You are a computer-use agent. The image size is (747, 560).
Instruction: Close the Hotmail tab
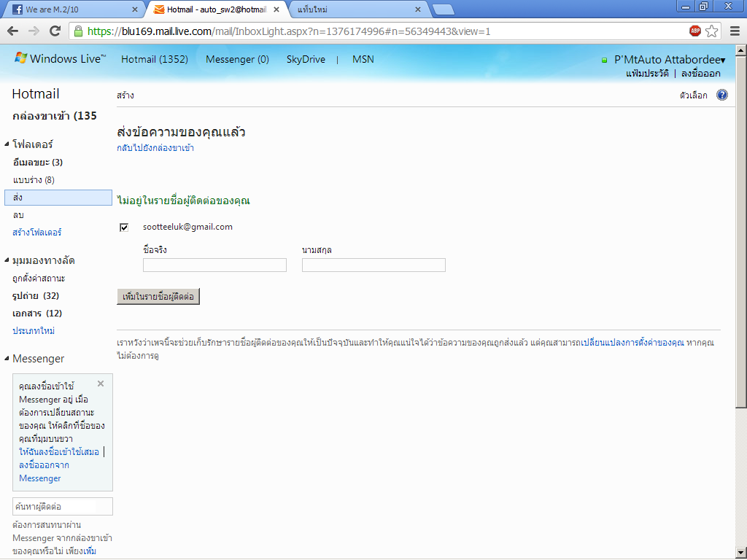[276, 9]
